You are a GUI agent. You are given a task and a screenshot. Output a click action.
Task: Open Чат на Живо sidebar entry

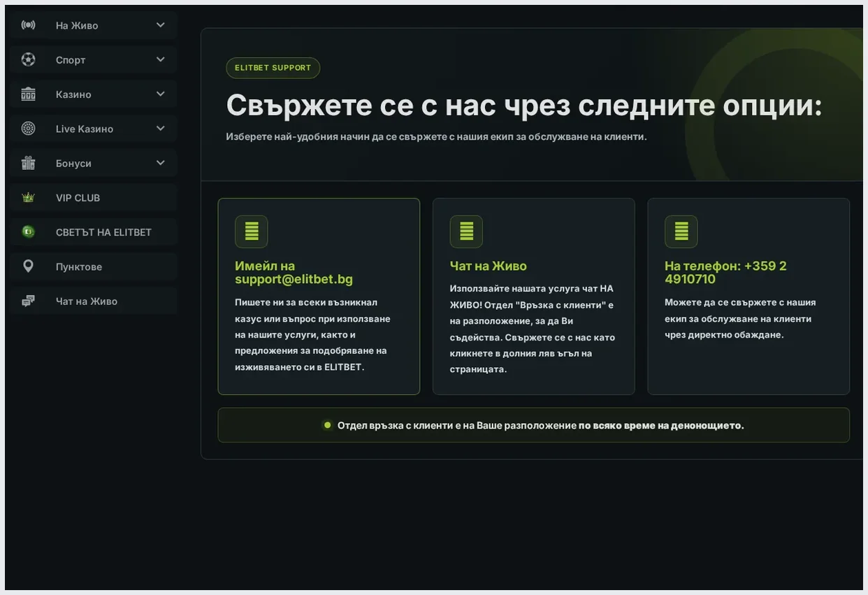click(93, 301)
